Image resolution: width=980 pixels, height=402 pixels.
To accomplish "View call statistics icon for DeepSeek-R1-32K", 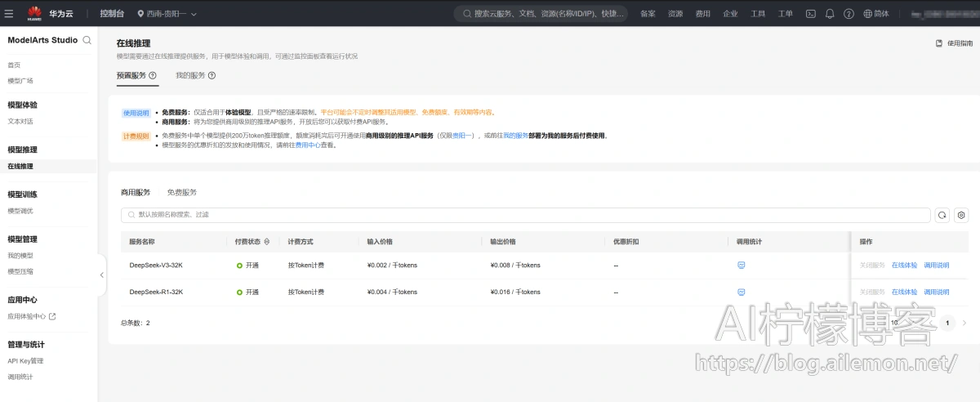I will tap(742, 292).
